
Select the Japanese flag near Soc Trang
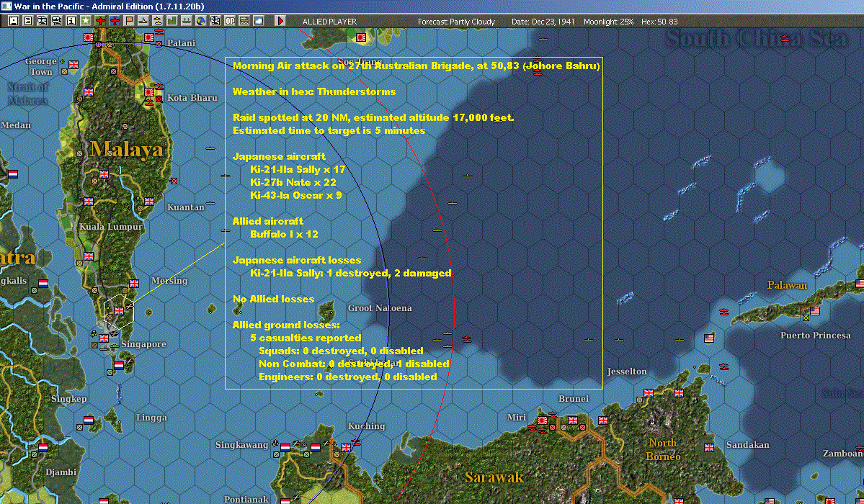(361, 37)
